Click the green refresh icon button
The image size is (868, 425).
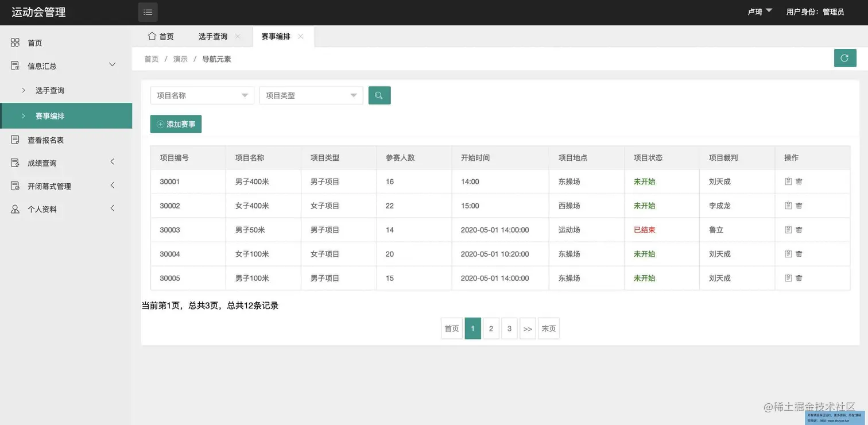click(844, 58)
